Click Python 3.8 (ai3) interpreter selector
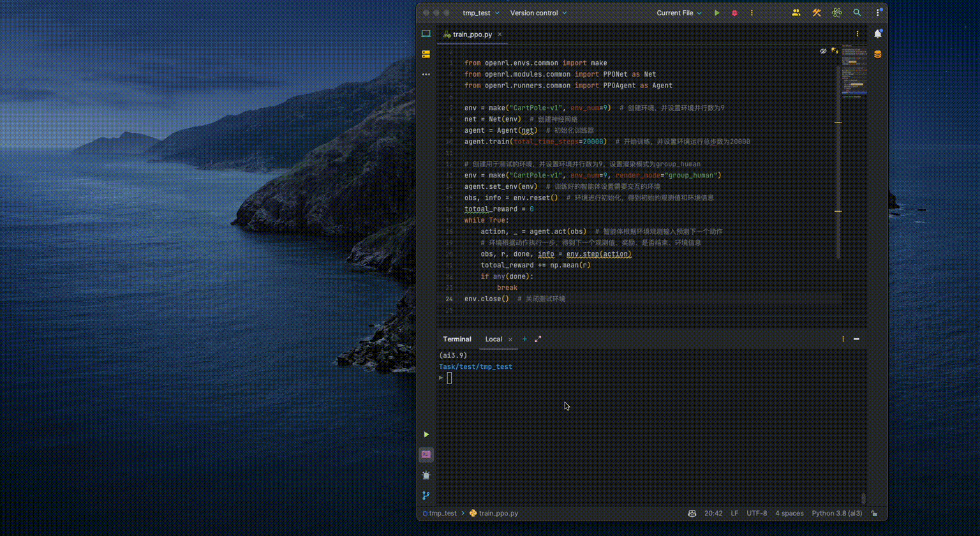This screenshot has width=980, height=536. tap(837, 513)
